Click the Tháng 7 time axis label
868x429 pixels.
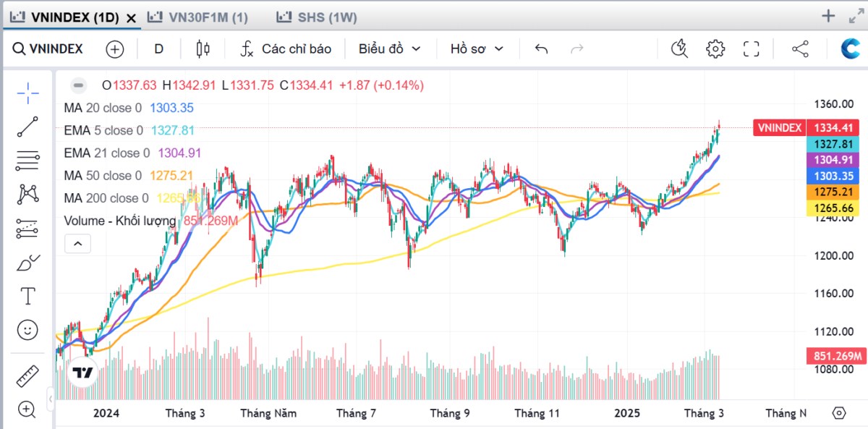pyautogui.click(x=356, y=414)
